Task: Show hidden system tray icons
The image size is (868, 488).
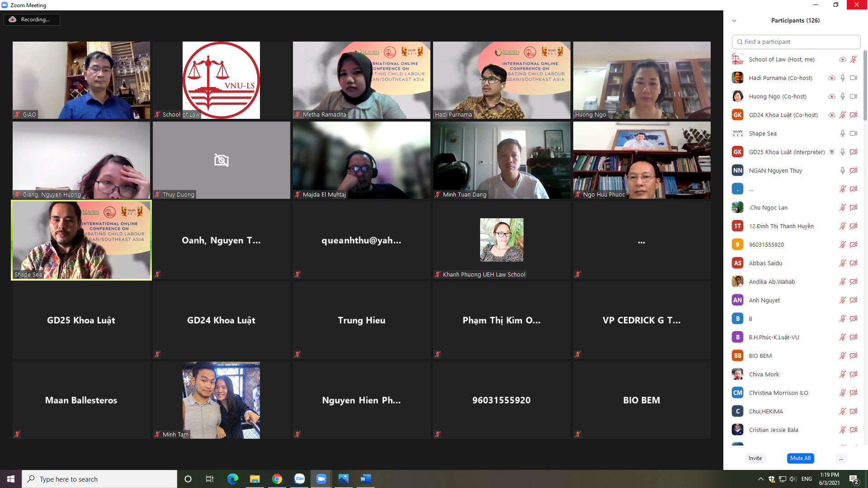Action: [760, 479]
